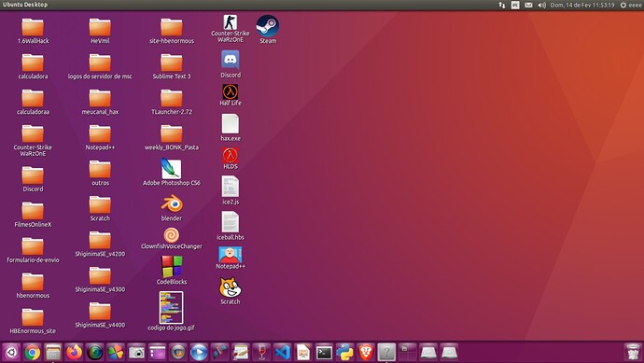
Task: Open the keyboard layout indicator menu
Action: pos(515,5)
